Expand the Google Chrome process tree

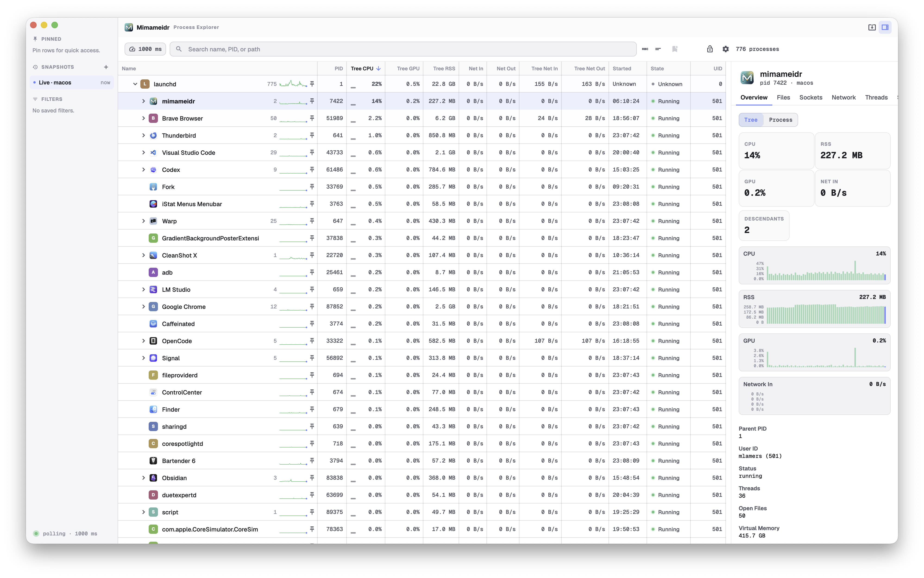tap(144, 307)
